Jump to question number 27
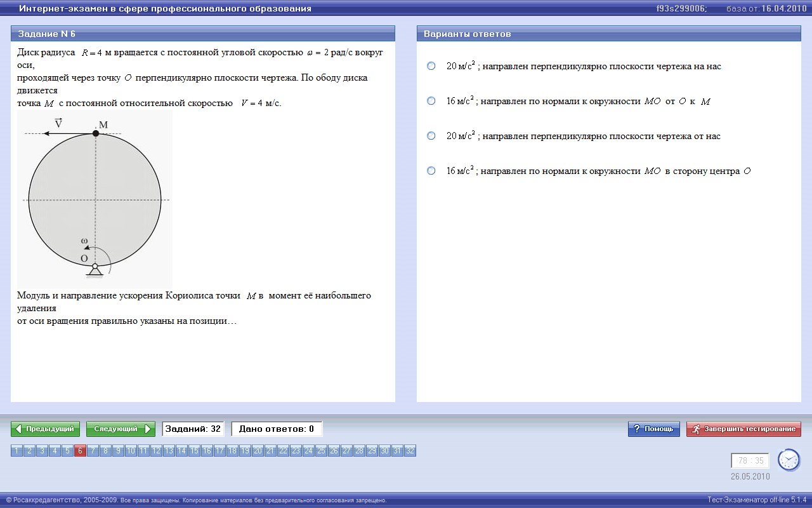Image resolution: width=812 pixels, height=508 pixels. (x=346, y=451)
